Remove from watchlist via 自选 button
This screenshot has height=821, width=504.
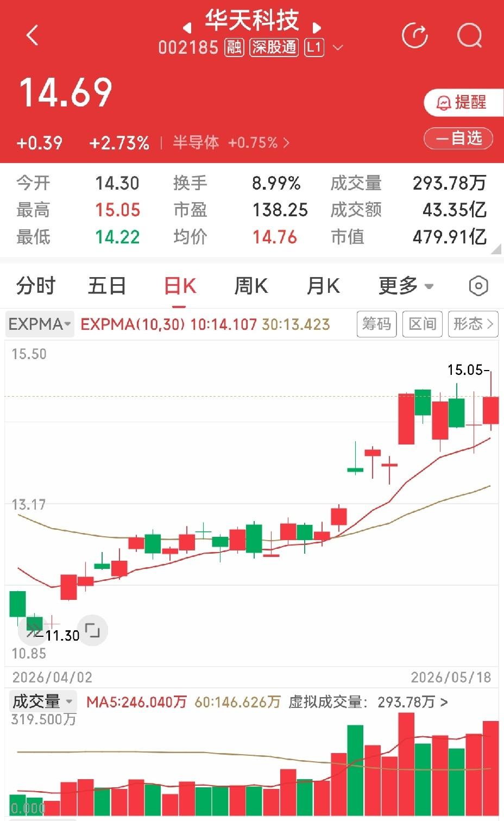[458, 138]
